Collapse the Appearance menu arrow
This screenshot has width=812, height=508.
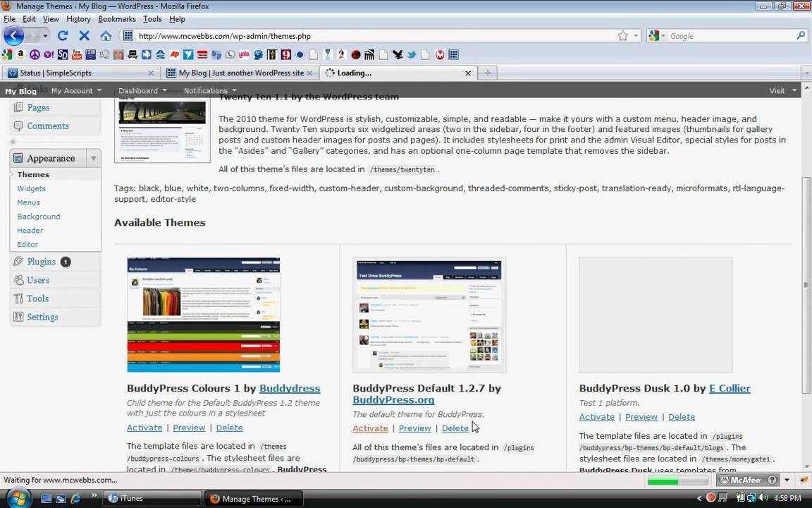(x=93, y=158)
